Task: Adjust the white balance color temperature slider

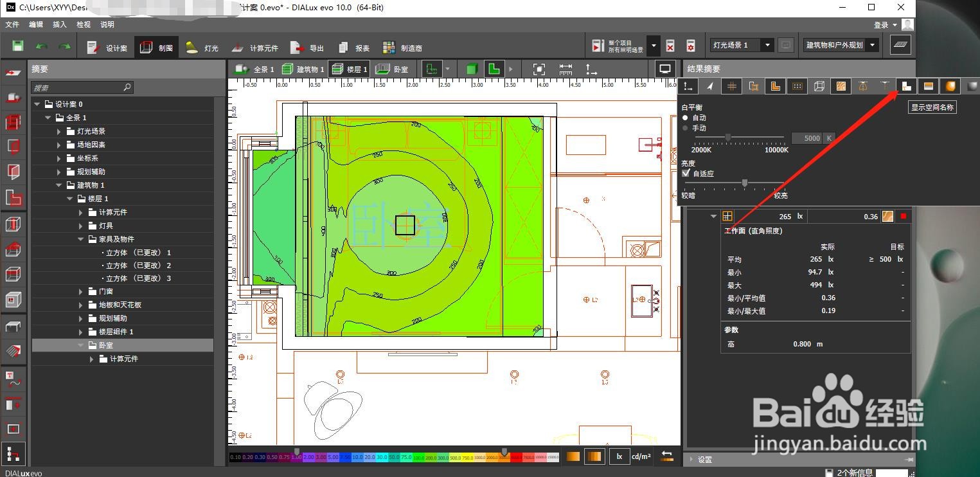Action: pos(728,138)
